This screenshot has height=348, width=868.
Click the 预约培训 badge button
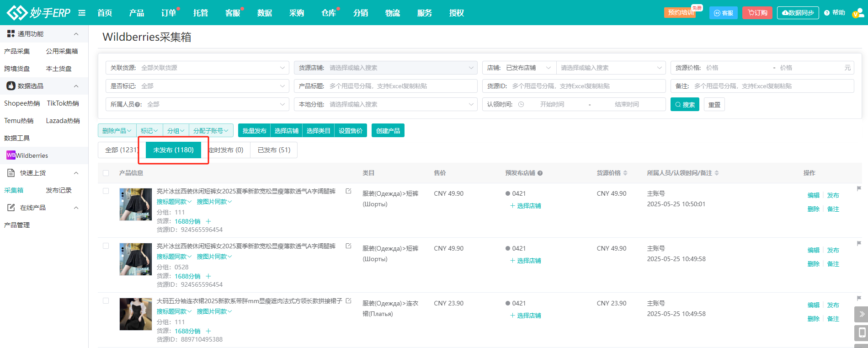[x=680, y=12]
